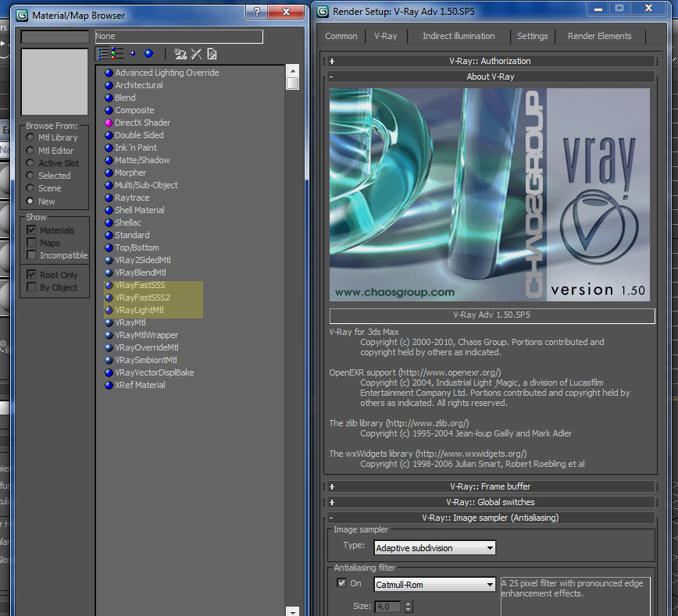This screenshot has width=678, height=616.
Task: Choose Selected radio button
Action: pos(30,176)
